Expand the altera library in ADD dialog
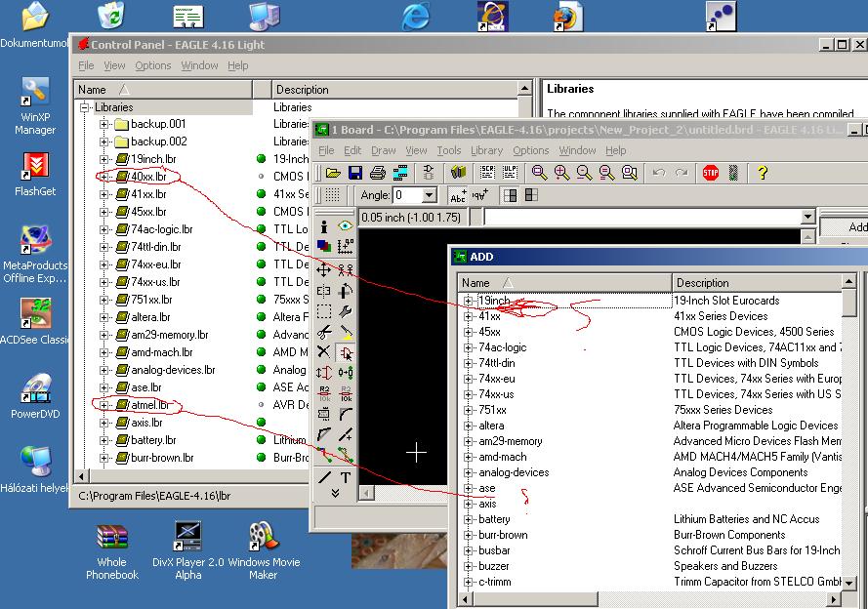This screenshot has height=609, width=868. pyautogui.click(x=469, y=426)
